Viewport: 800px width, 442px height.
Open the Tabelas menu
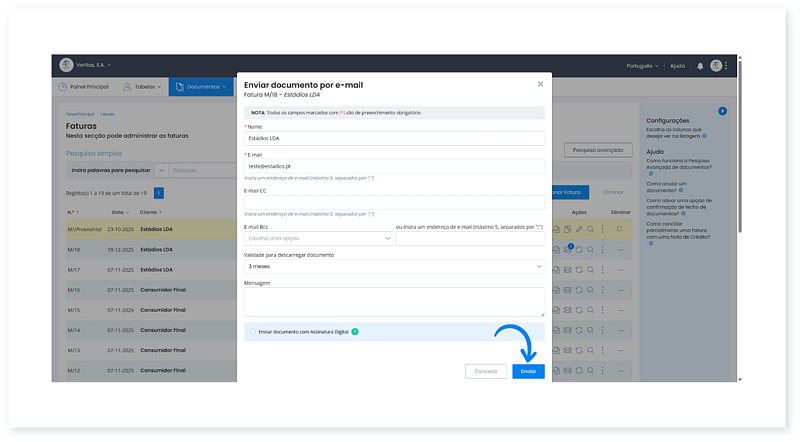(142, 87)
